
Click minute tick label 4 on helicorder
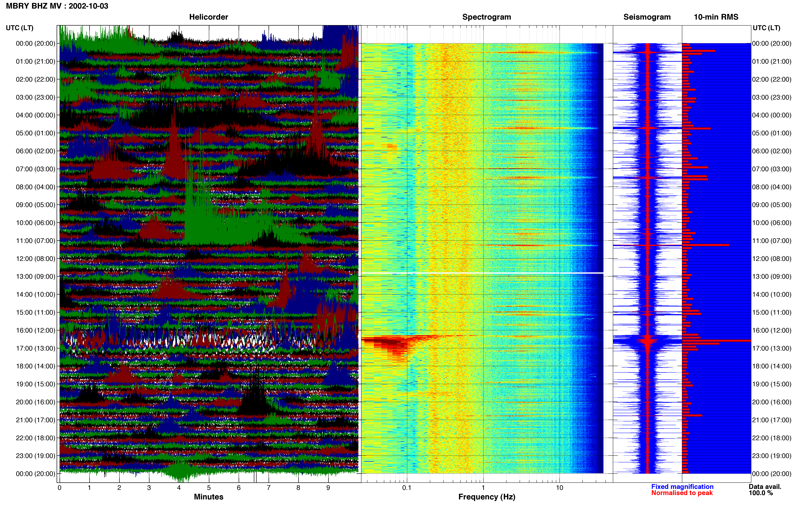[179, 488]
